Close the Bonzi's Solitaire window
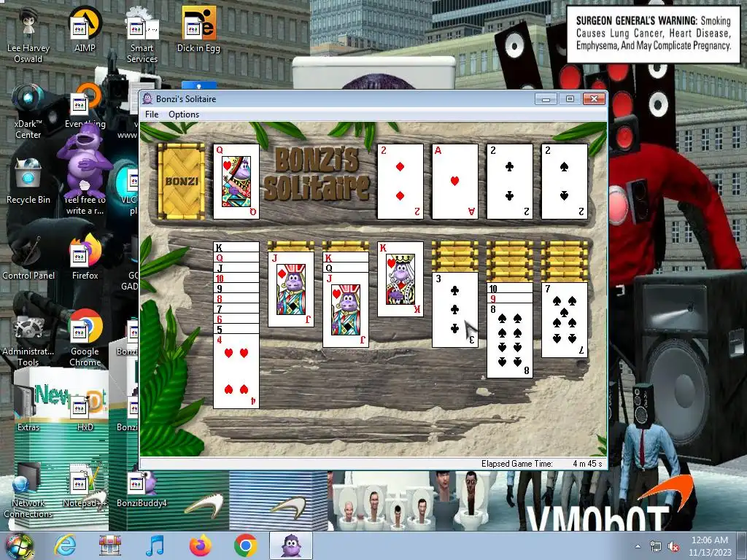This screenshot has width=747, height=560. pos(594,98)
